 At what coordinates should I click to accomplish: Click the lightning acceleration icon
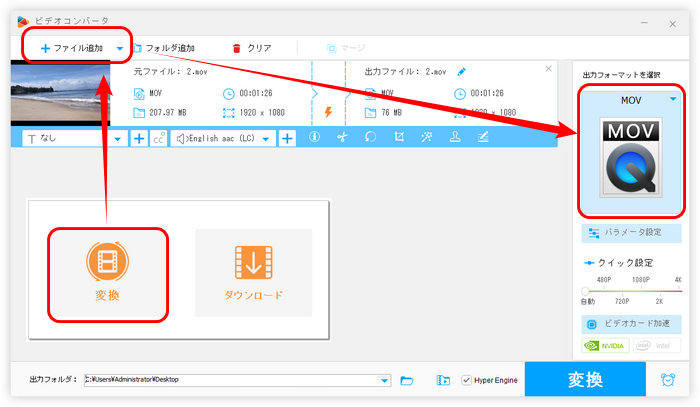point(328,112)
